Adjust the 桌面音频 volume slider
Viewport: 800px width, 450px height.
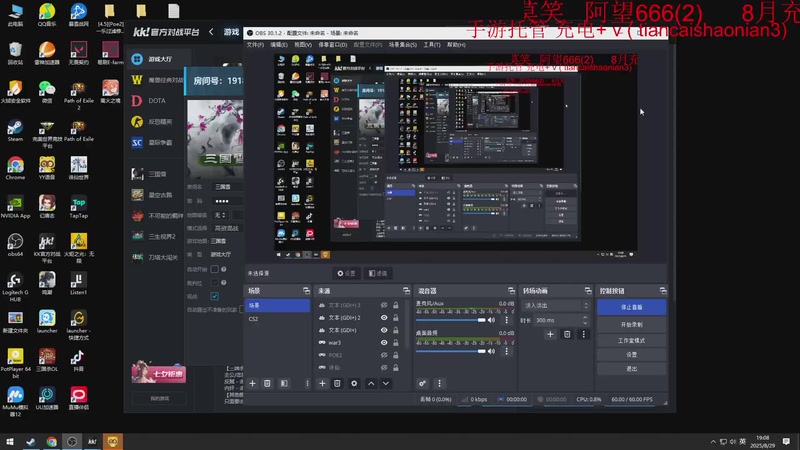pyautogui.click(x=451, y=351)
